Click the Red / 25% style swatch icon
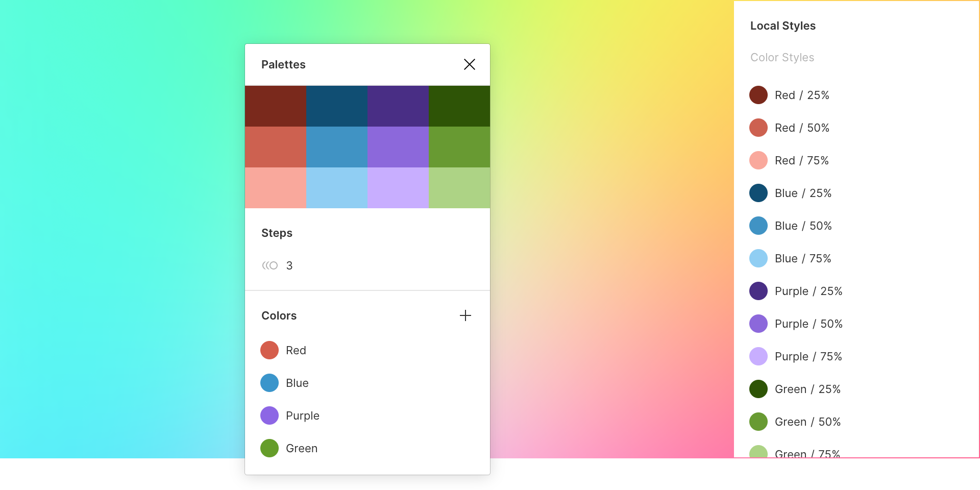The height and width of the screenshot is (490, 980). [758, 95]
